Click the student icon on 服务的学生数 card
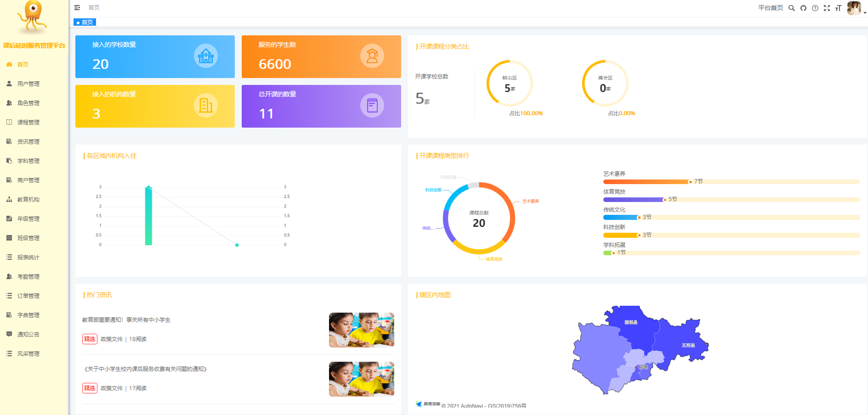 (372, 56)
